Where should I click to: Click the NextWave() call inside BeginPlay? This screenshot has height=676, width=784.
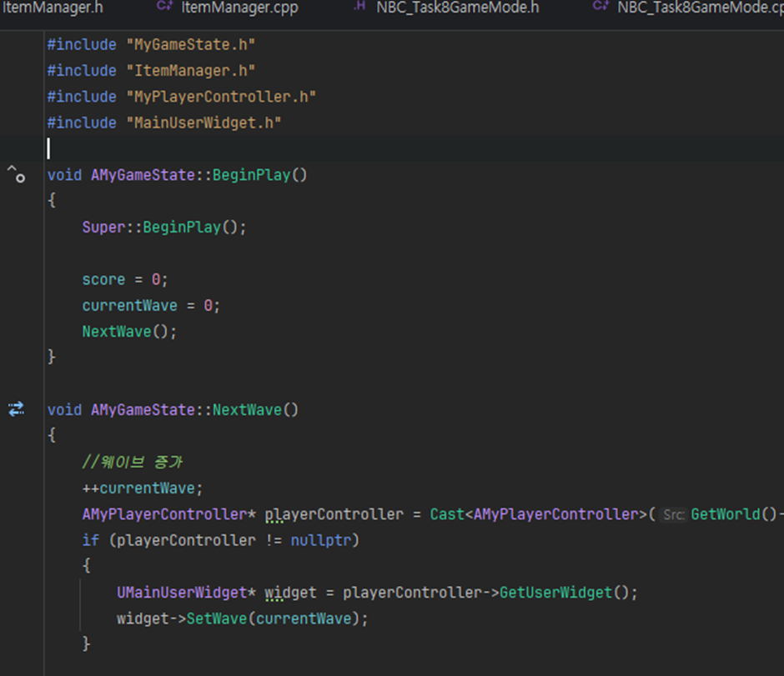pos(129,331)
